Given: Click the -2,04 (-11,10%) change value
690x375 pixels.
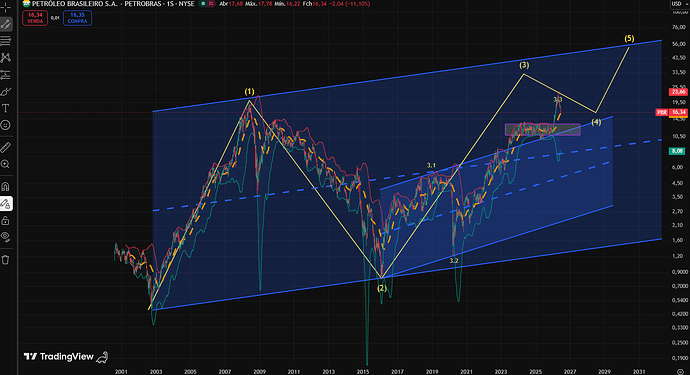Looking at the screenshot, I should 350,4.
